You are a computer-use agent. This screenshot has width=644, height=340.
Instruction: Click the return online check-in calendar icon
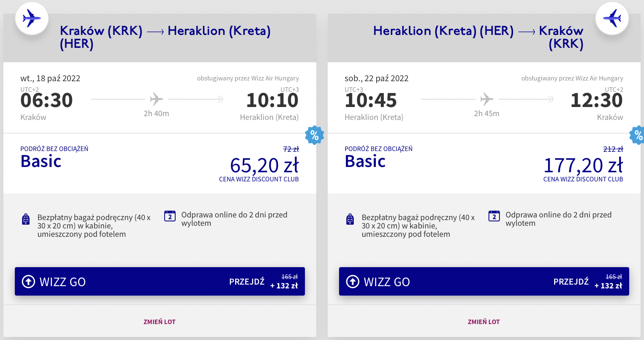tap(494, 216)
